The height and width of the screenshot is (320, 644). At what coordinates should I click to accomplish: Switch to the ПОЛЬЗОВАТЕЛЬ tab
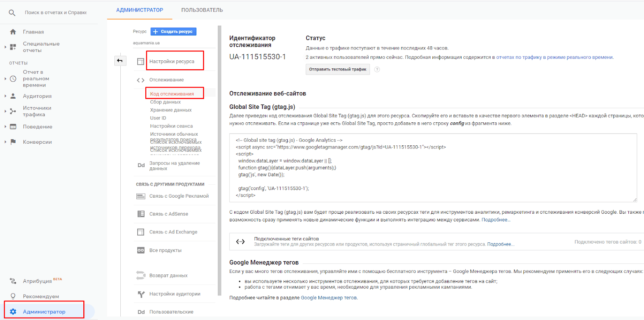click(202, 10)
